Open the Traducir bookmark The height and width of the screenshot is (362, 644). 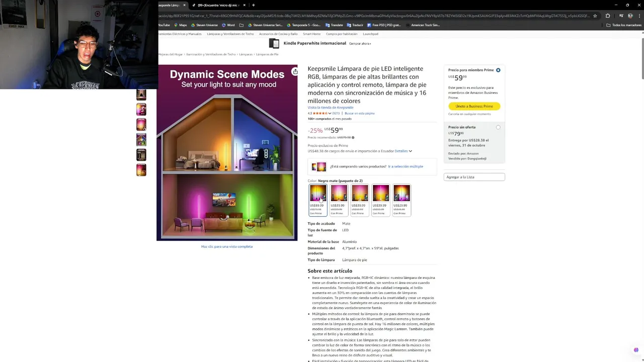pos(355,25)
